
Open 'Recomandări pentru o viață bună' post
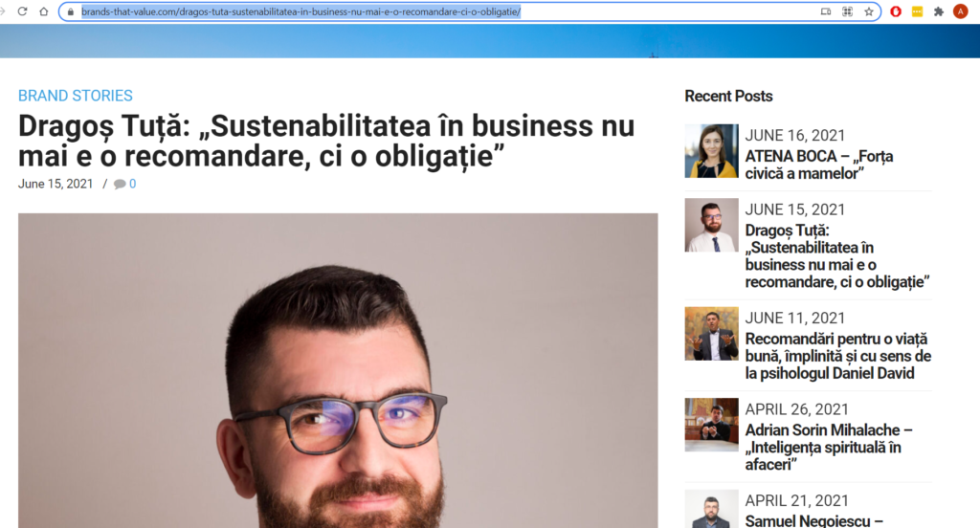click(x=838, y=356)
